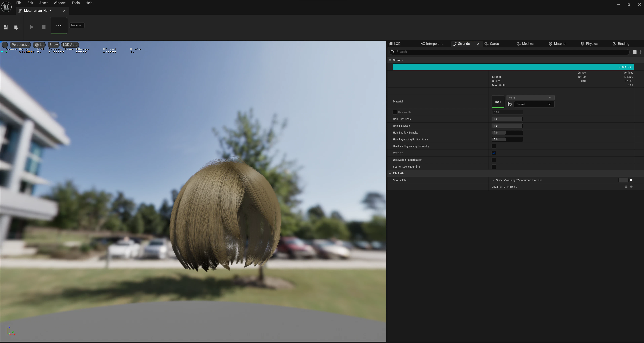Adjust the Hair Raytracing Radius Scale slider
Viewport: 644px width, 343px height.
click(x=507, y=139)
